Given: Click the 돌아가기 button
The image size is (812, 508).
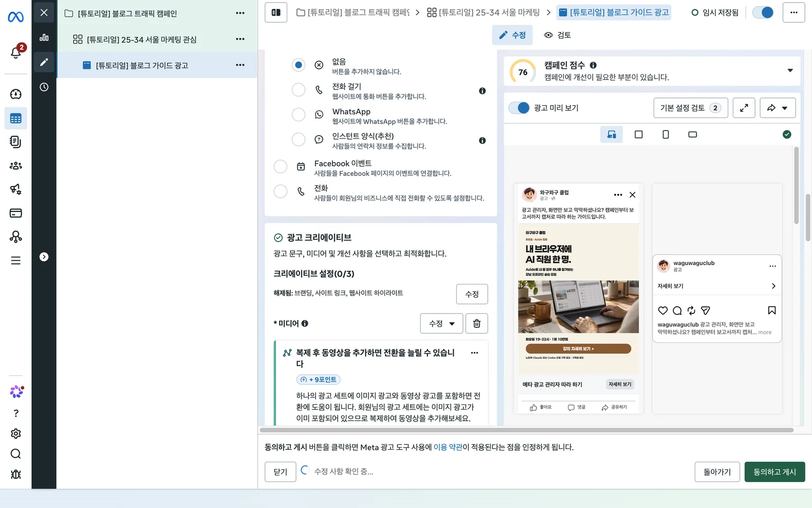Looking at the screenshot, I should pos(717,472).
